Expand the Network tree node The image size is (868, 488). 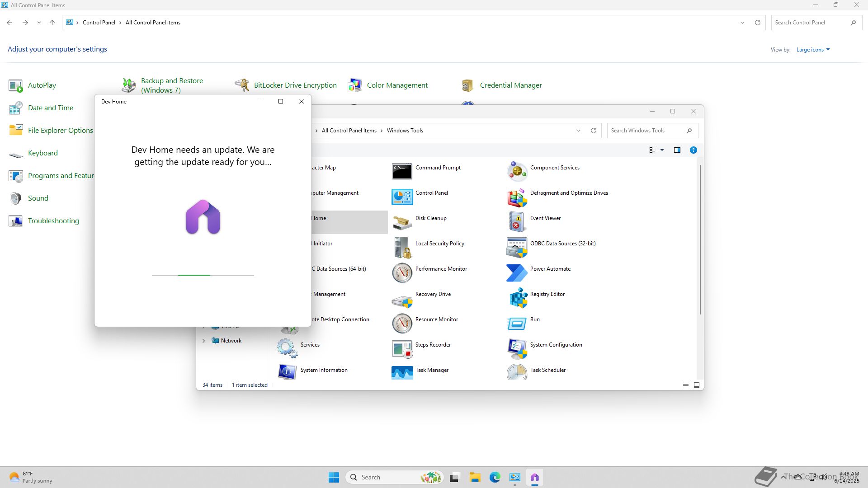pyautogui.click(x=204, y=341)
